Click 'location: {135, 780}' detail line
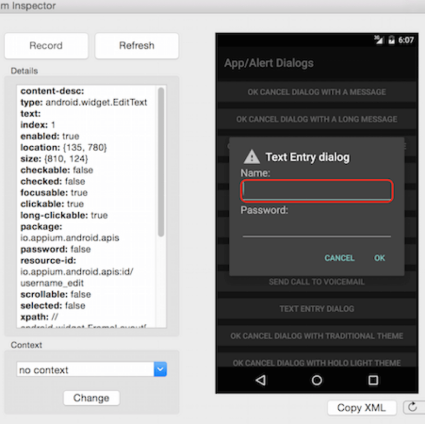Screen dimensions: 425x424 click(64, 148)
